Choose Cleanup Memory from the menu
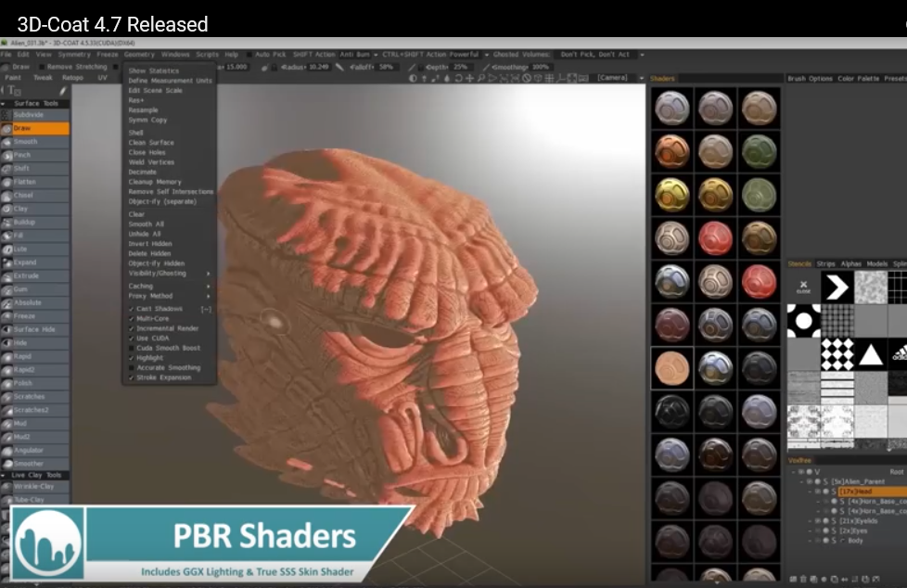Image resolution: width=907 pixels, height=588 pixels. pyautogui.click(x=155, y=182)
